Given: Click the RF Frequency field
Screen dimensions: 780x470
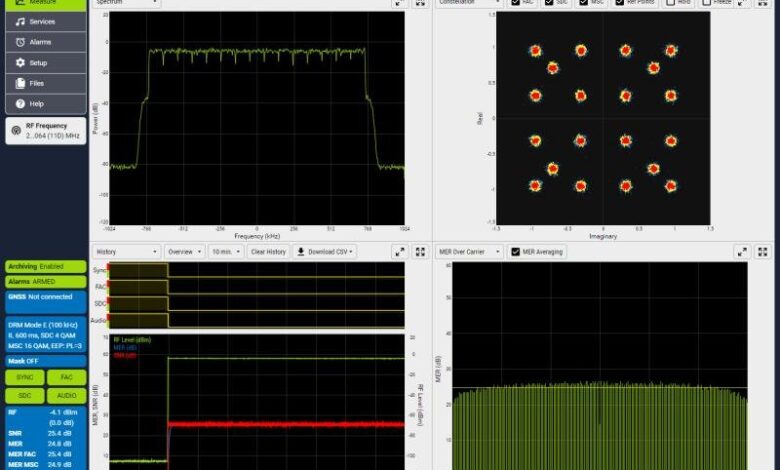Looking at the screenshot, I should tap(45, 130).
